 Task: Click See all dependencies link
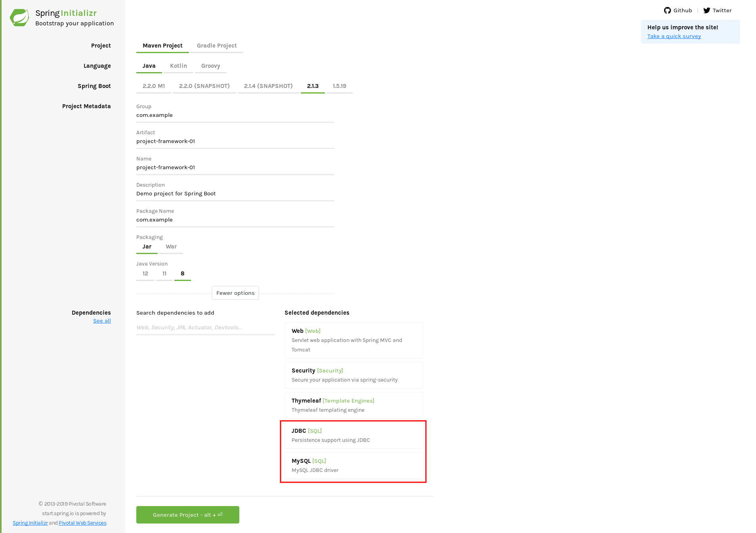click(x=102, y=321)
